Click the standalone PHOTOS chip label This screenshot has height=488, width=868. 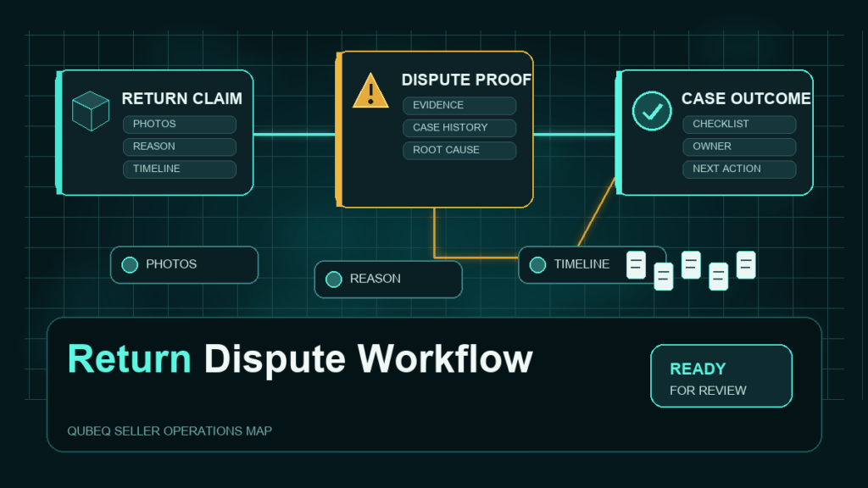[171, 264]
